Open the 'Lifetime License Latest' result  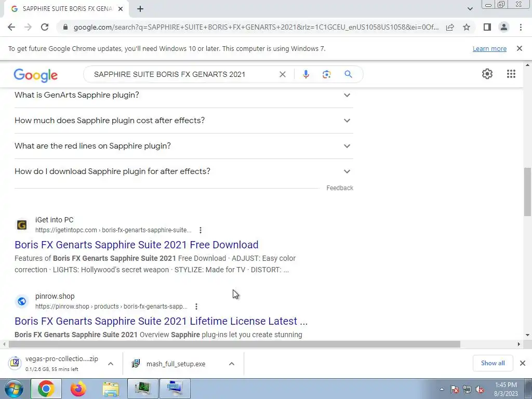161,321
